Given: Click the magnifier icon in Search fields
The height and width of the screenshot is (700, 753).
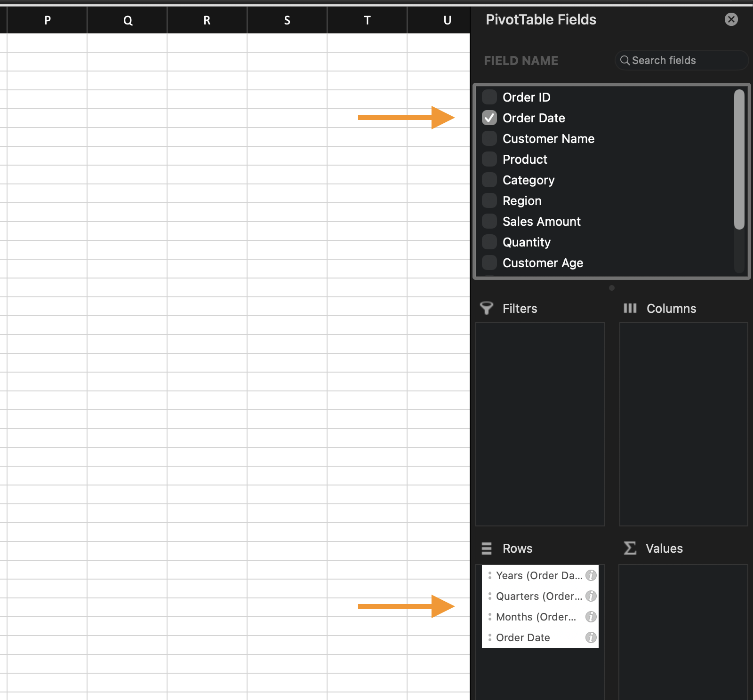Looking at the screenshot, I should click(x=625, y=60).
